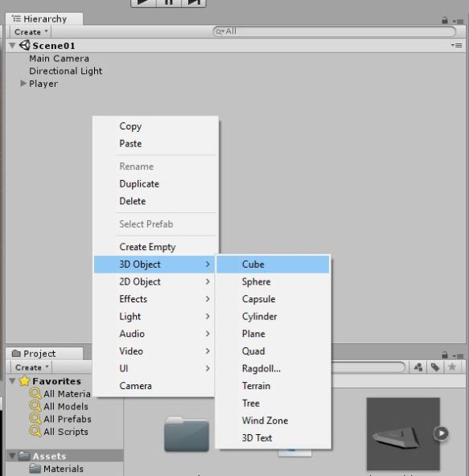The height and width of the screenshot is (476, 469).
Task: Select the Ragdoll... menu entry
Action: (x=273, y=368)
